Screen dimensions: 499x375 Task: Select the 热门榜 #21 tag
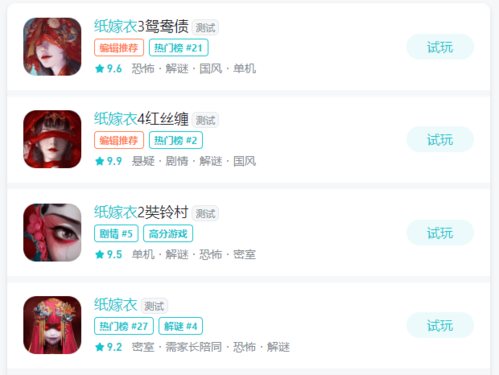click(x=179, y=48)
